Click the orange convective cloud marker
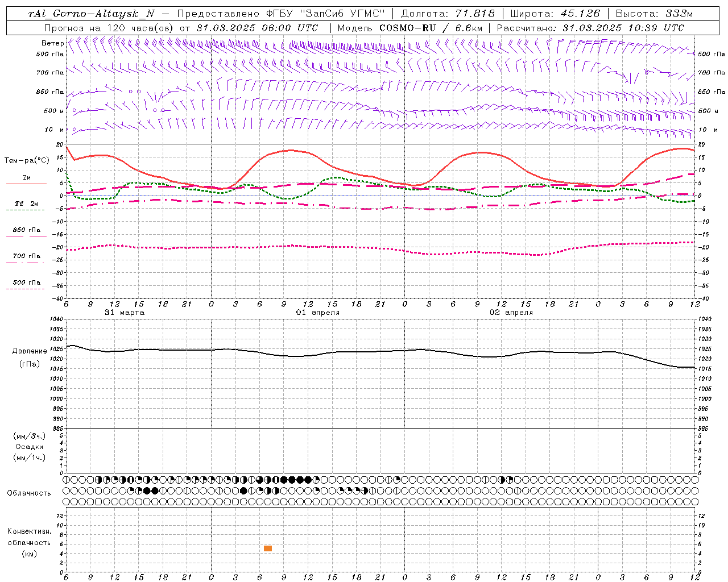This screenshot has height=582, width=728. pos(268,548)
